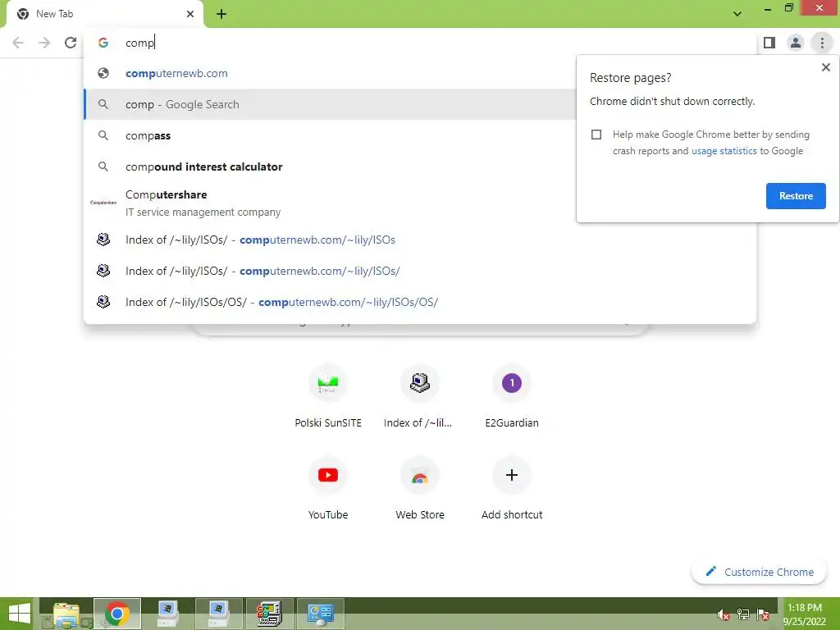The width and height of the screenshot is (840, 630).
Task: Open the tab search chevron
Action: pos(737,14)
